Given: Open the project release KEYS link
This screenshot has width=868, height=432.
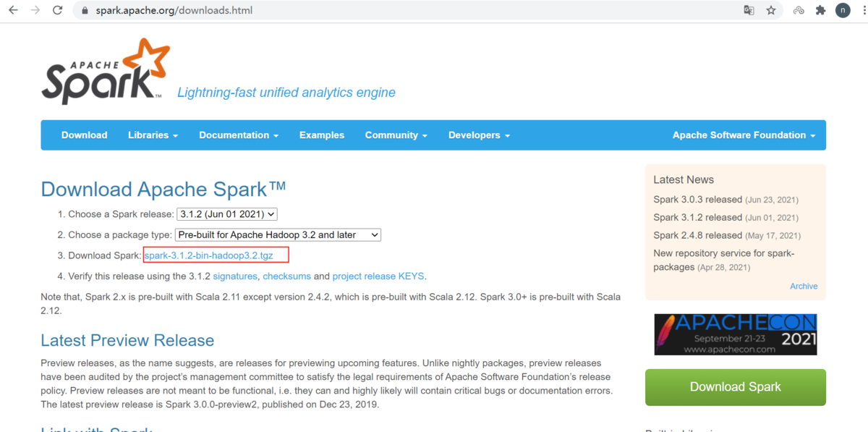Looking at the screenshot, I should [x=378, y=276].
